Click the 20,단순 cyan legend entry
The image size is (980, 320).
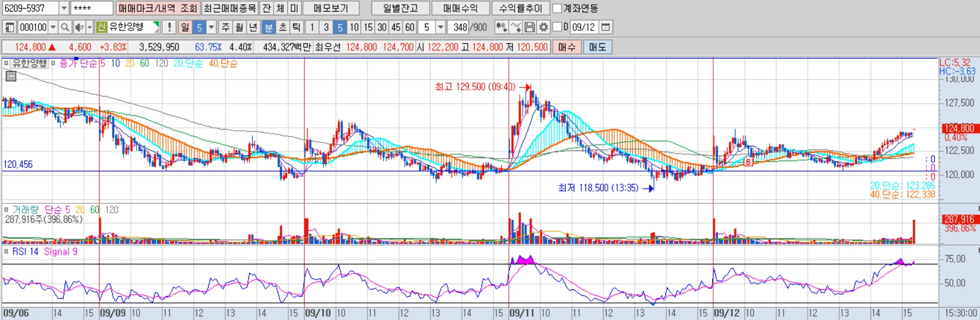pyautogui.click(x=188, y=63)
